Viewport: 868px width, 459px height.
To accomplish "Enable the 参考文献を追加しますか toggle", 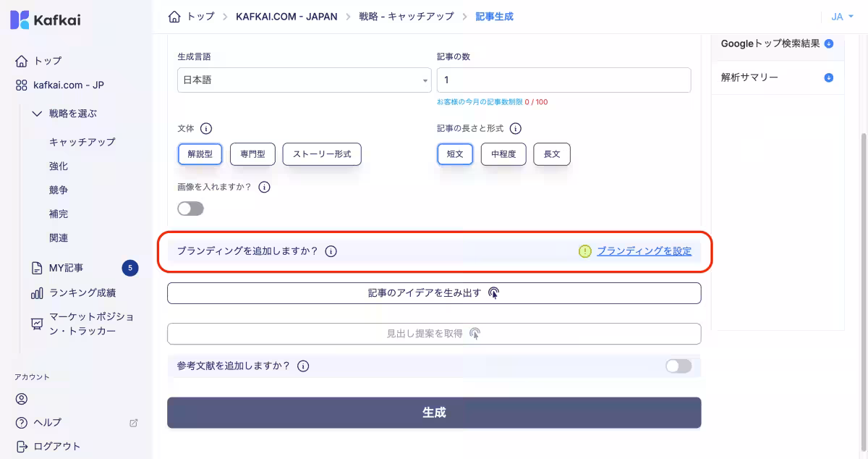I will pos(678,366).
